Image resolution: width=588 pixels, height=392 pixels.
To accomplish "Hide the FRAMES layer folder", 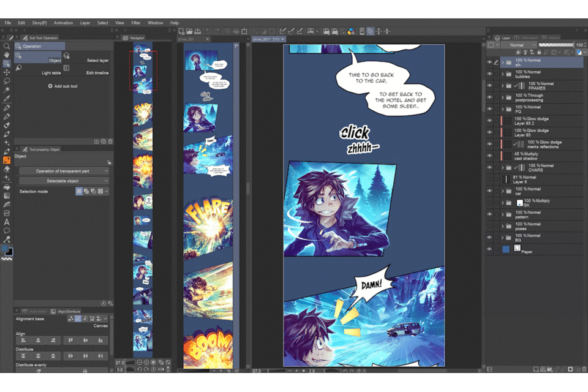I will 489,86.
